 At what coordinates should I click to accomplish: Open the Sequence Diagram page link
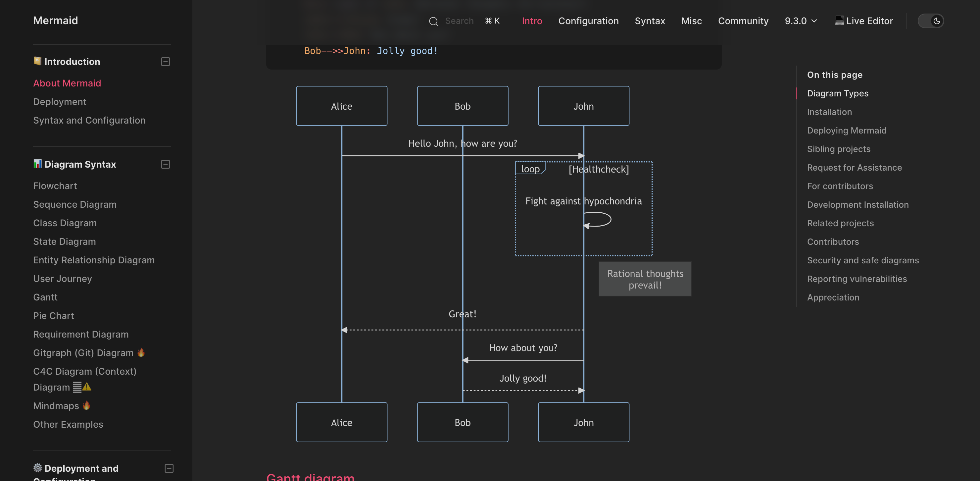(74, 204)
